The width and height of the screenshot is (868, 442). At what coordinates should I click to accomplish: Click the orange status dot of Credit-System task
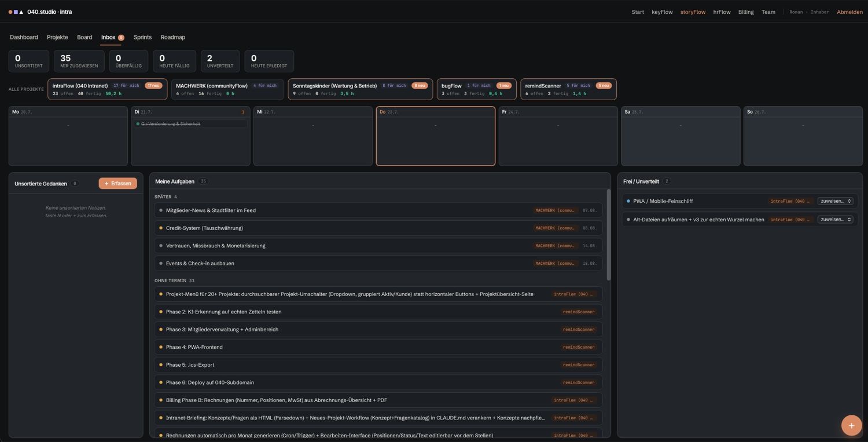[161, 228]
